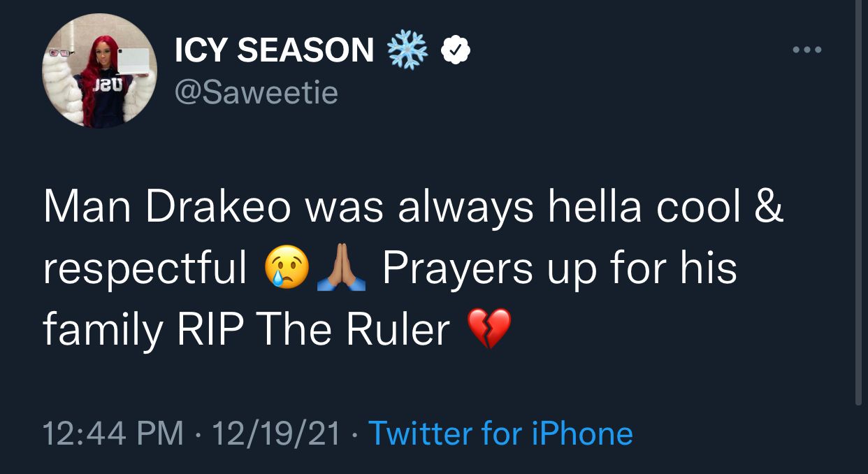
Task: Visit the @Saweetie handle link
Action: [x=256, y=92]
